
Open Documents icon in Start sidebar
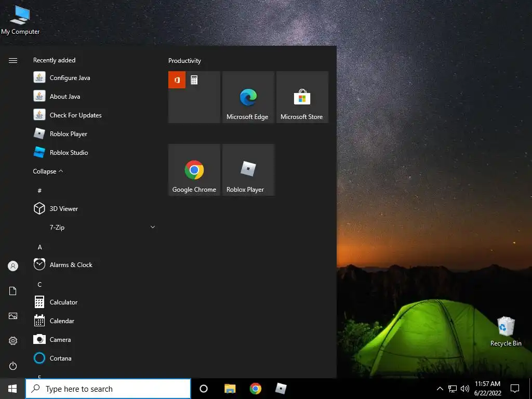click(x=13, y=291)
